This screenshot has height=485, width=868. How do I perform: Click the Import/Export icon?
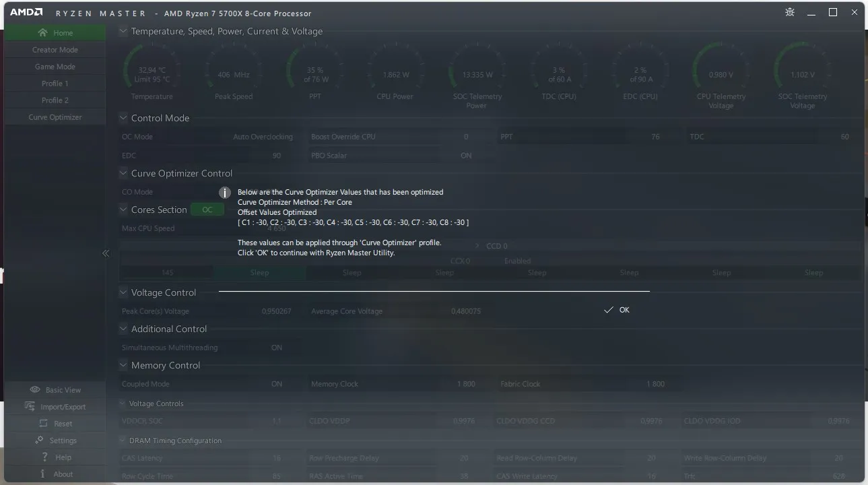(30, 406)
